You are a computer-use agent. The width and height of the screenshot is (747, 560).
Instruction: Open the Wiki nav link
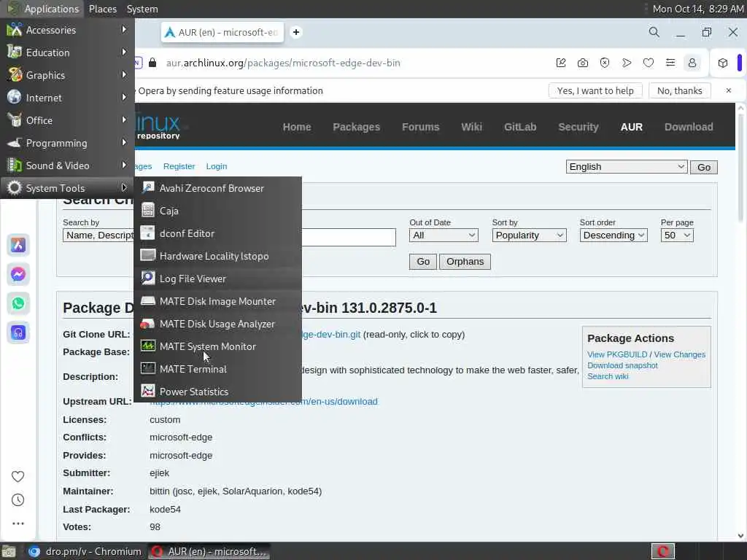(x=471, y=127)
